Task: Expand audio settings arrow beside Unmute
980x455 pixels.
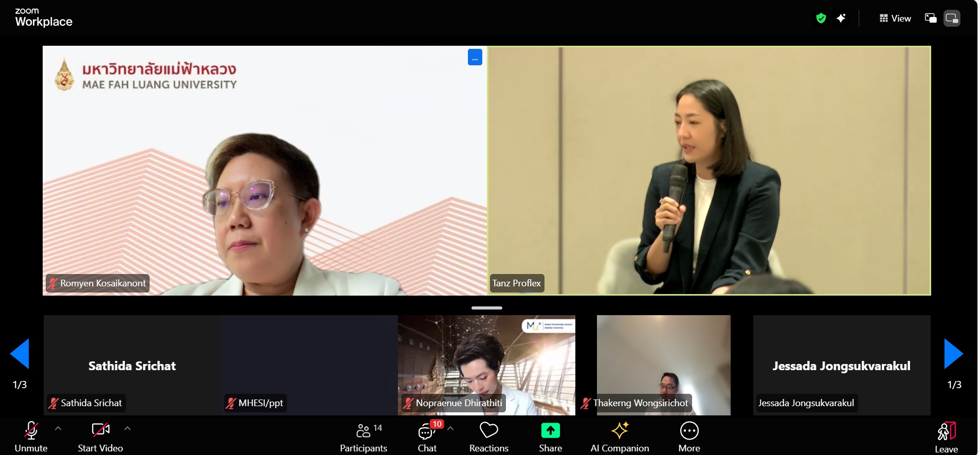Action: pos(58,428)
